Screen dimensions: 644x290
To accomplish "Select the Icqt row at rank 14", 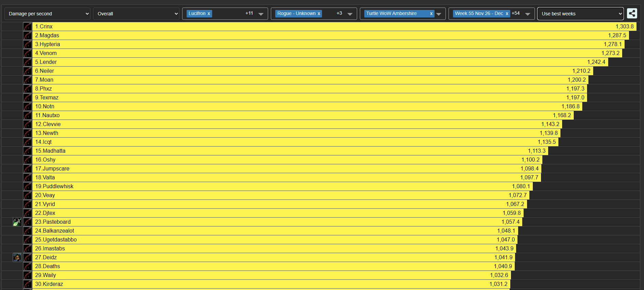I will 295,142.
